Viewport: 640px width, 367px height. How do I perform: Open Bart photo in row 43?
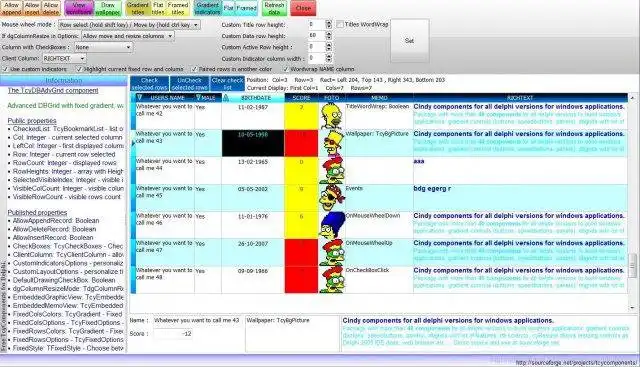click(x=331, y=143)
